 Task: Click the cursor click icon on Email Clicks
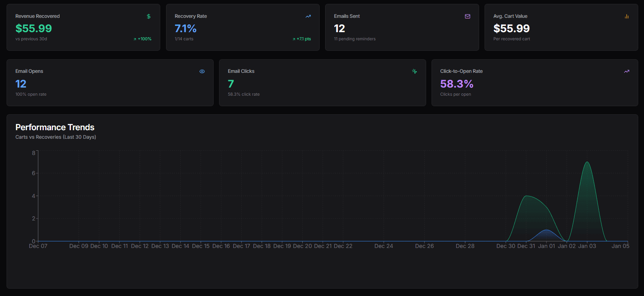(414, 71)
